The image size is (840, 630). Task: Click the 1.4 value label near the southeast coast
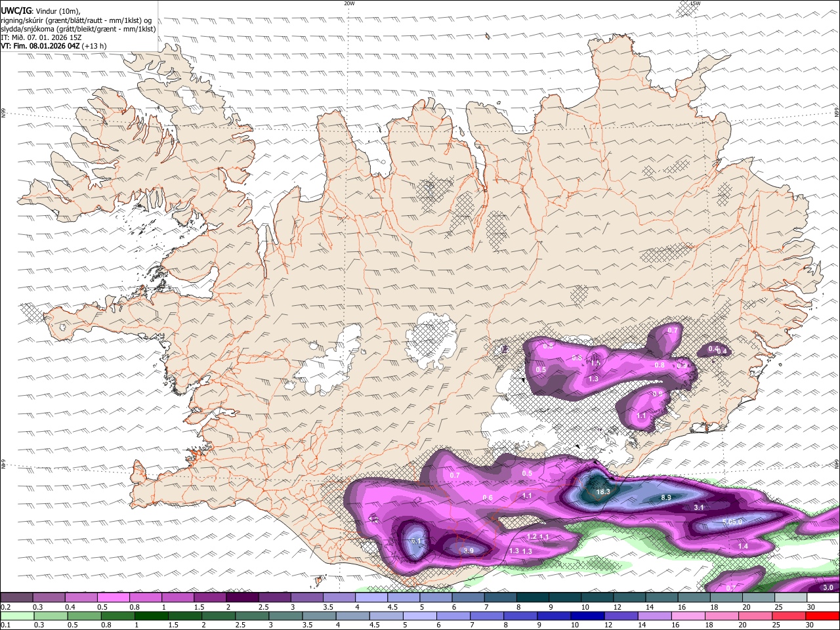coord(743,547)
